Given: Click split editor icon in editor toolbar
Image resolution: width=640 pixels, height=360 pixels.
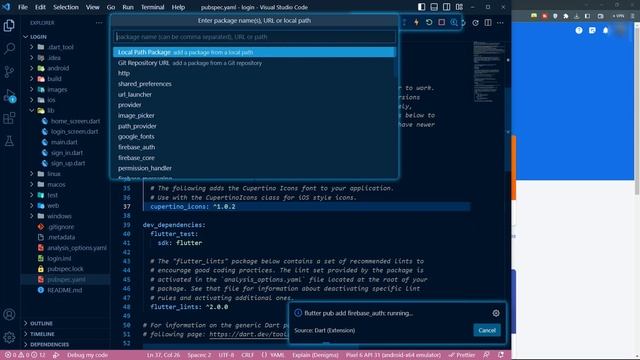Looking at the screenshot, I should click(488, 23).
